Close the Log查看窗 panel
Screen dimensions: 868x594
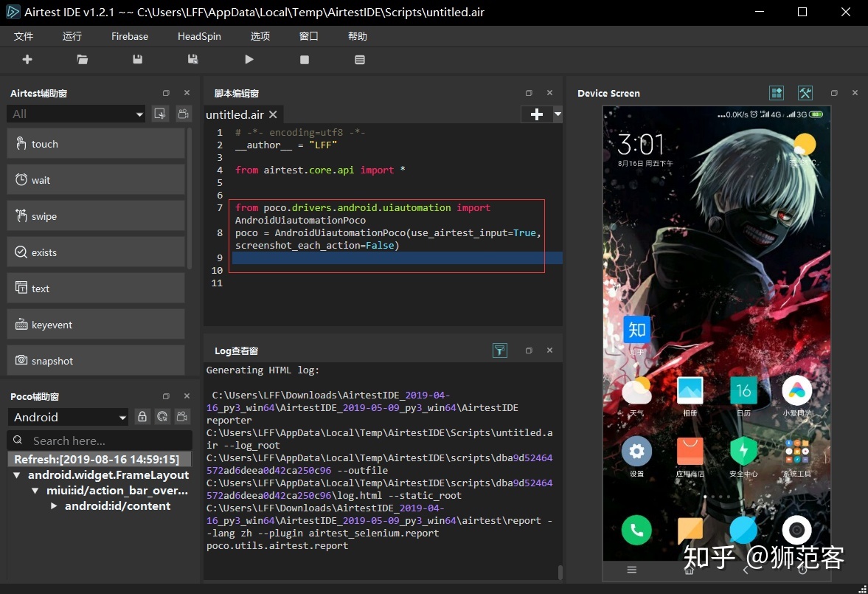click(x=549, y=350)
